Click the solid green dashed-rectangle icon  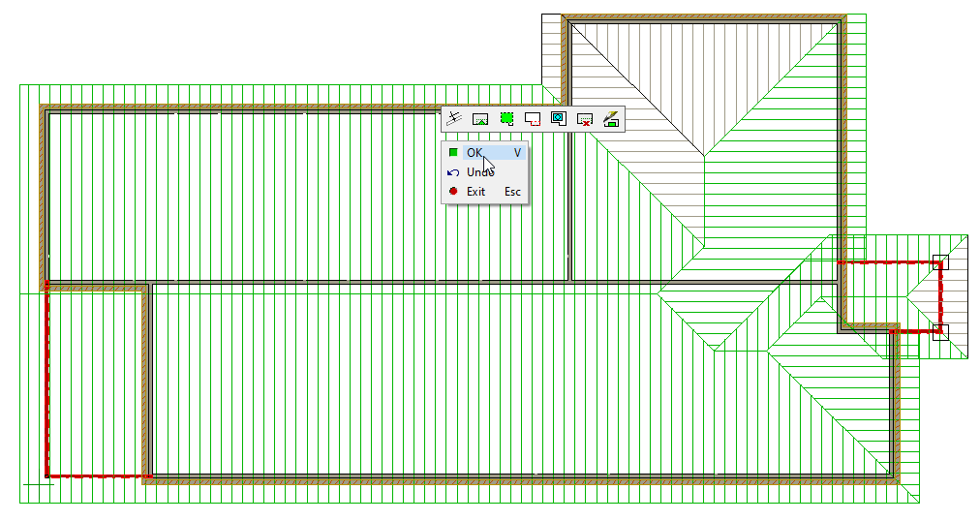point(505,118)
